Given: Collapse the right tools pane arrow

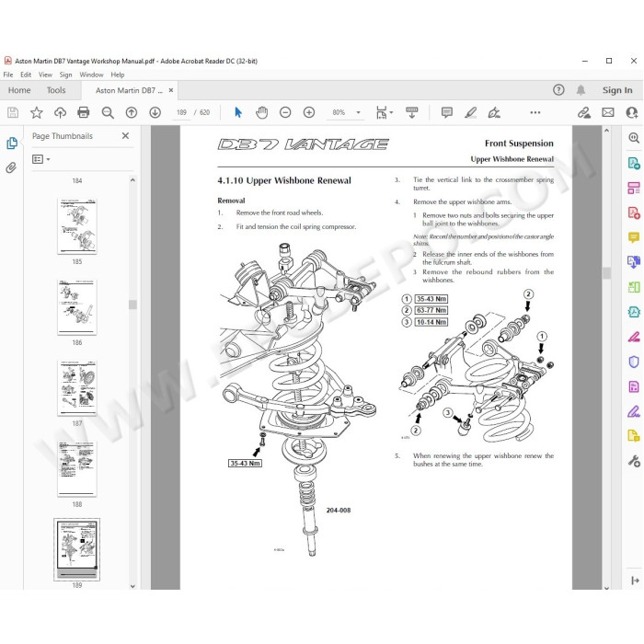Looking at the screenshot, I should point(635,581).
